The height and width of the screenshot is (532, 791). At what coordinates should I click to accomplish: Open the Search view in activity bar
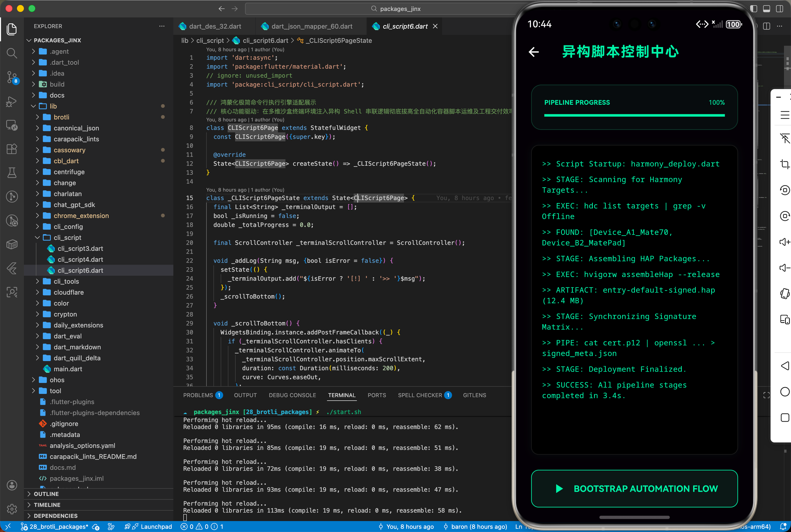pyautogui.click(x=12, y=53)
